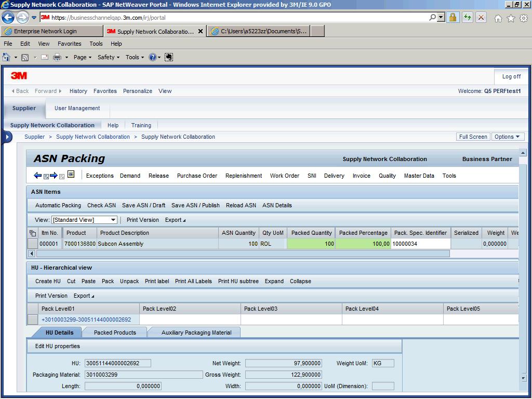Open the Tools dropdown in command bar
The height and width of the screenshot is (399, 532).
tap(135, 57)
